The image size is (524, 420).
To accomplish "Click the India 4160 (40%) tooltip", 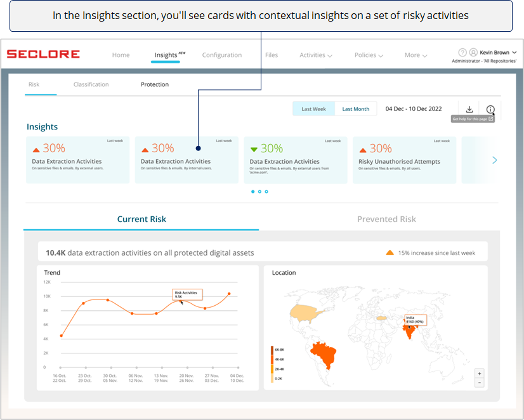I will (x=416, y=320).
